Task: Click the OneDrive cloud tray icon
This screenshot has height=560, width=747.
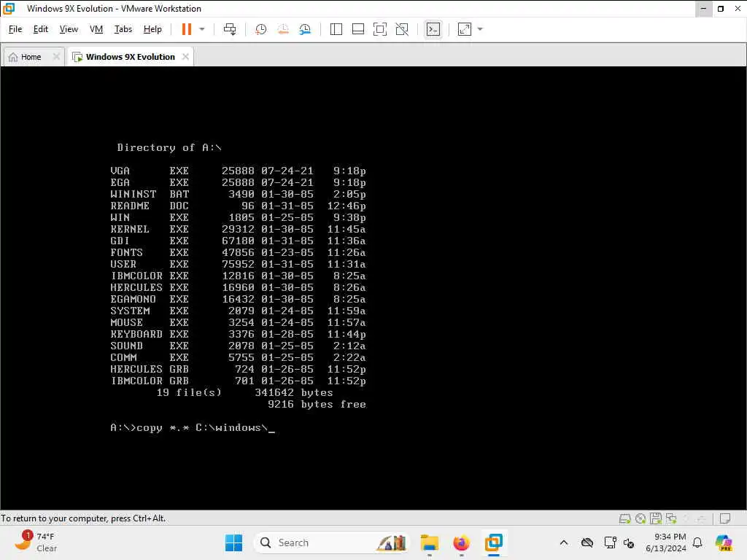Action: click(587, 542)
